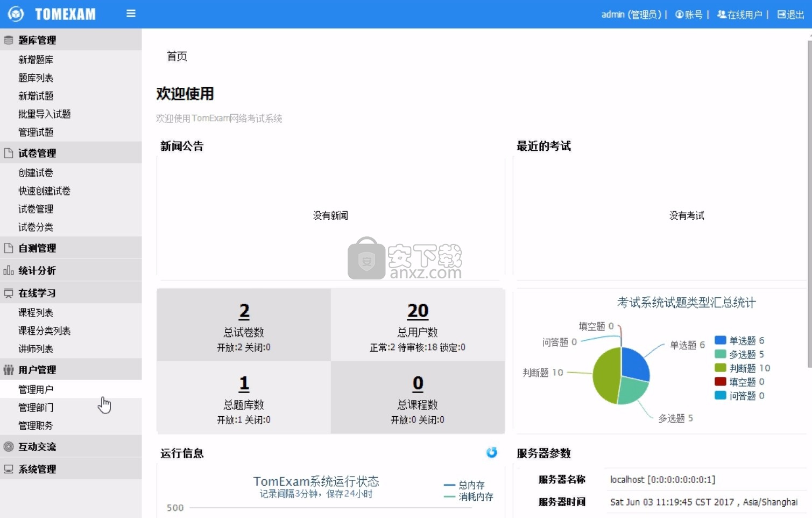Viewport: 812px width, 518px height.
Task: Click the olive 判断题 pie slice
Action: [605, 375]
